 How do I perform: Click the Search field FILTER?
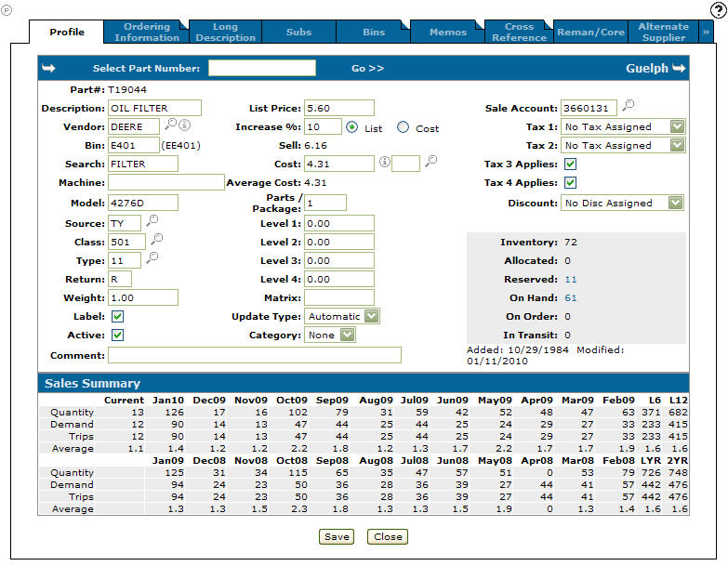(x=143, y=164)
